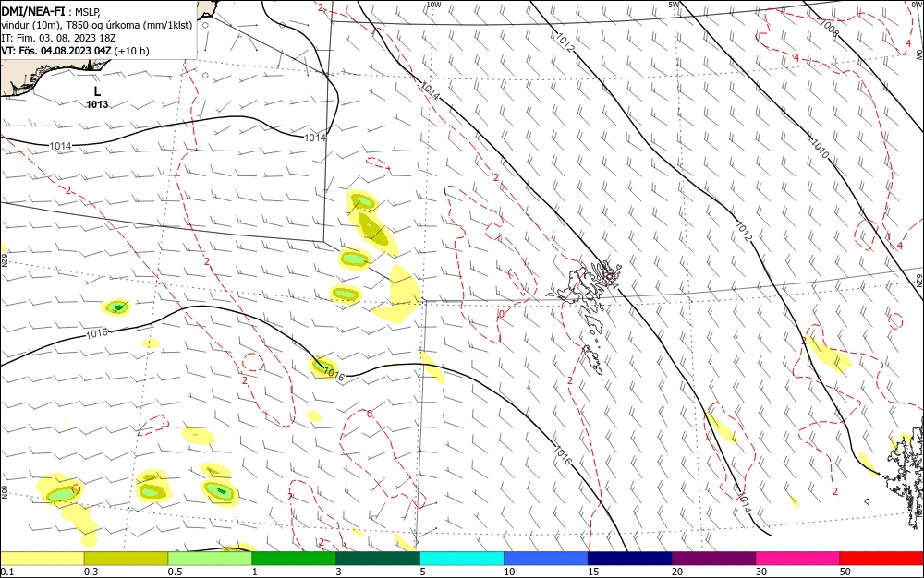Click the yellow 0.1 legend swatch

tap(42, 559)
